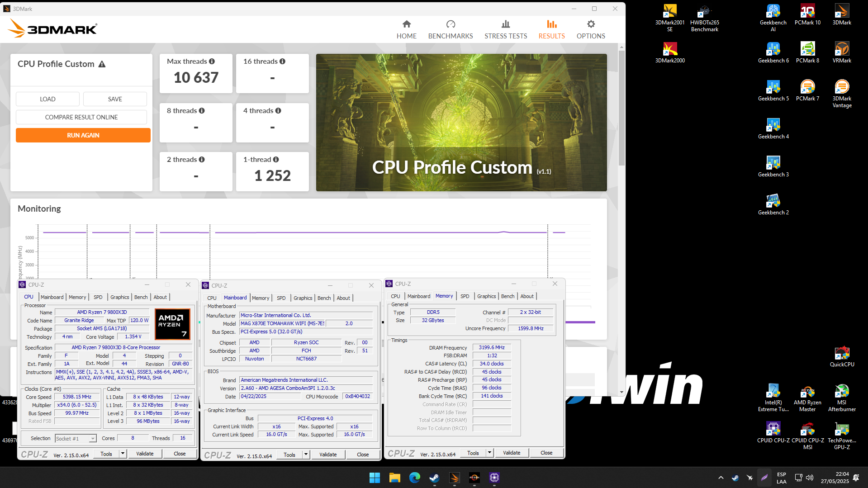Switch to Results tab in 3DMark
Image resolution: width=868 pixels, height=488 pixels.
pyautogui.click(x=551, y=29)
